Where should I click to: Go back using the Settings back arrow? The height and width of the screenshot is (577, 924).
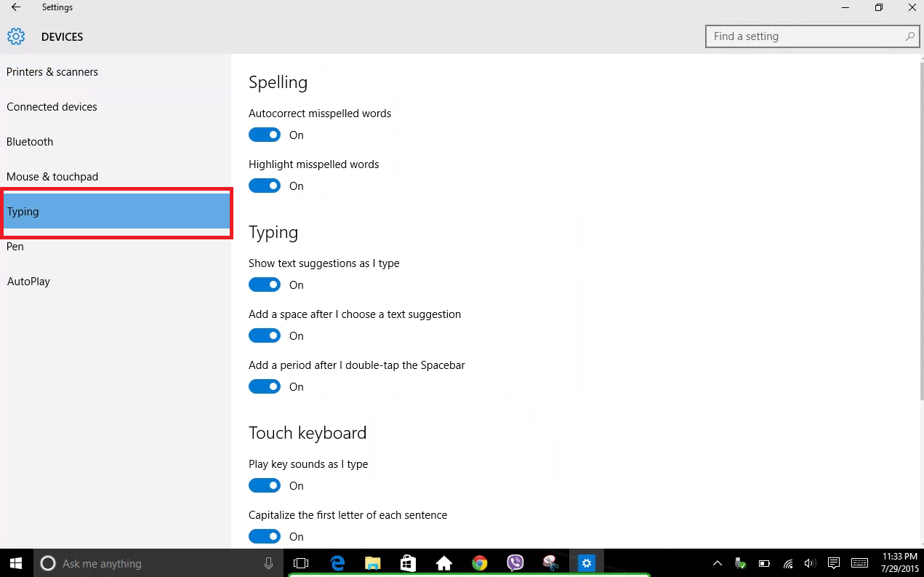point(15,7)
